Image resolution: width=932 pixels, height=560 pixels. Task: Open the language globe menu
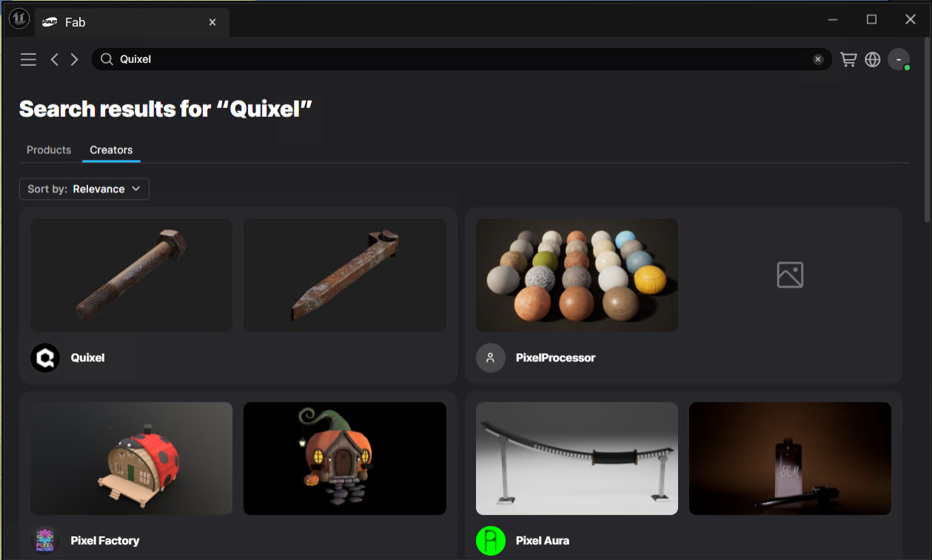point(873,59)
